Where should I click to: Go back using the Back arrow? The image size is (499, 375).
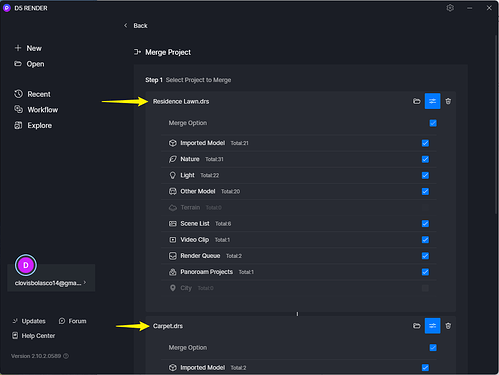point(126,26)
